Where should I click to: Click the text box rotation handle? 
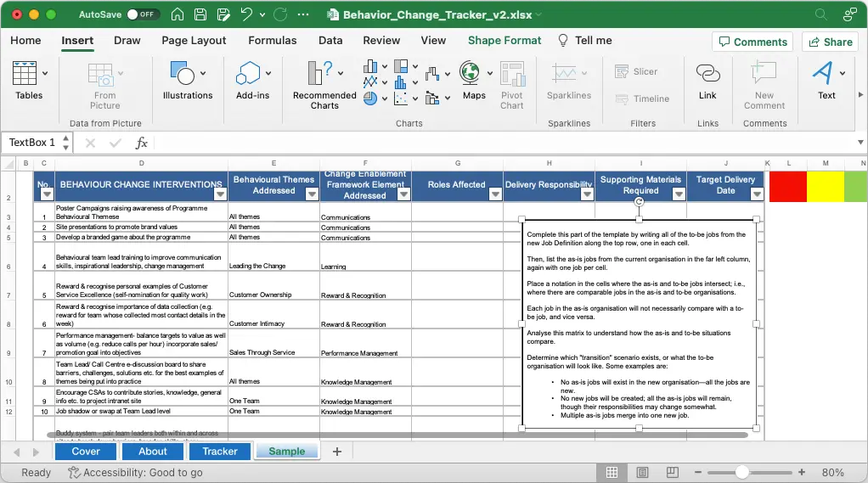(x=639, y=202)
